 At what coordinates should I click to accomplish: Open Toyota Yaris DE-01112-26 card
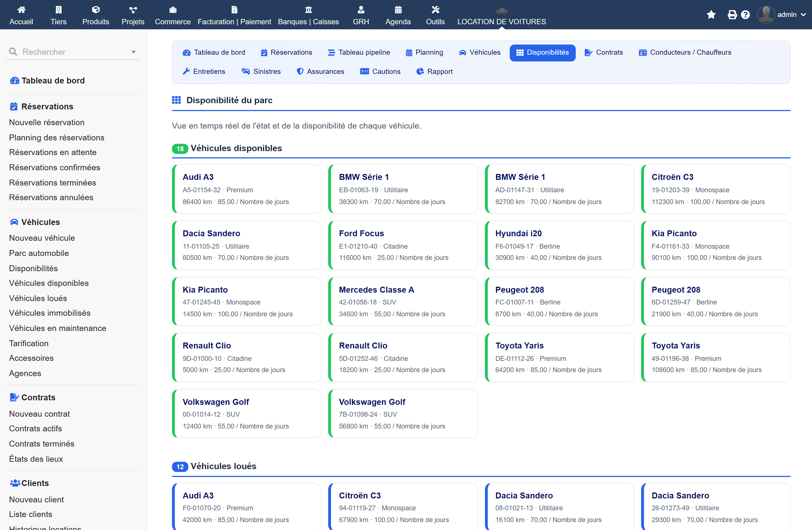pyautogui.click(x=560, y=357)
